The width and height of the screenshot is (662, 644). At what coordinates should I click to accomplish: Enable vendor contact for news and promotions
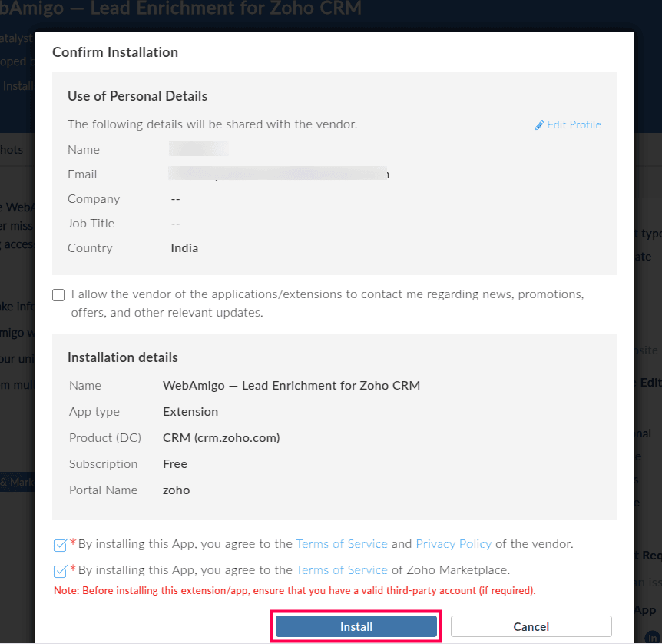58,295
